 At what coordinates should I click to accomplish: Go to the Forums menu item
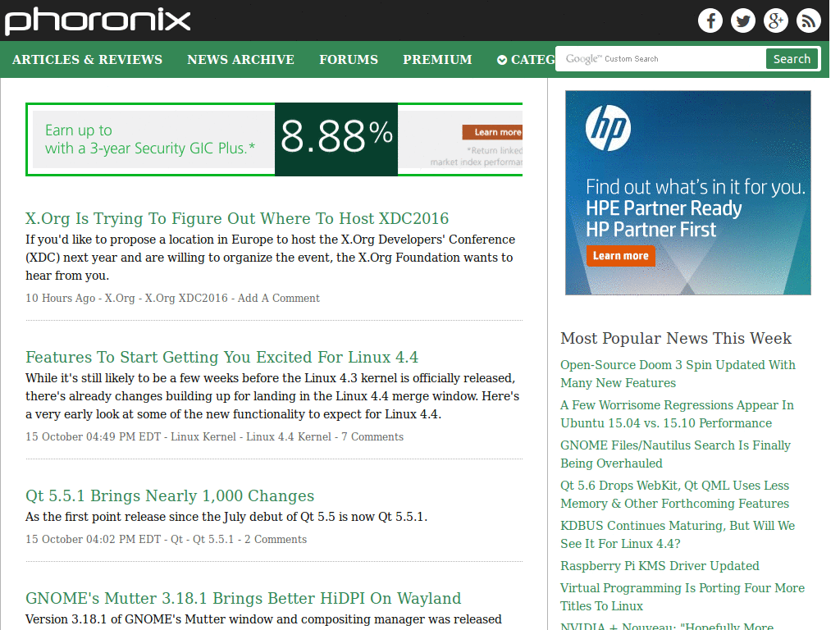(x=349, y=59)
